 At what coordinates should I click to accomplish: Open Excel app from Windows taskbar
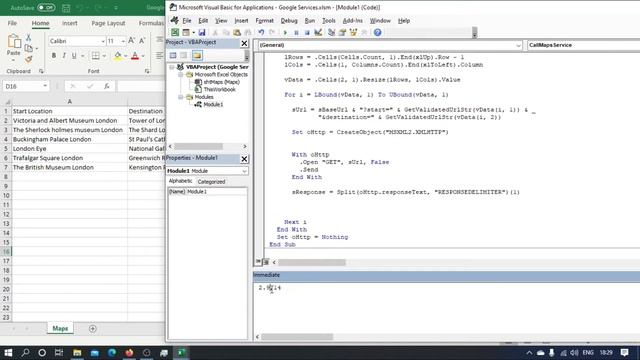181,352
